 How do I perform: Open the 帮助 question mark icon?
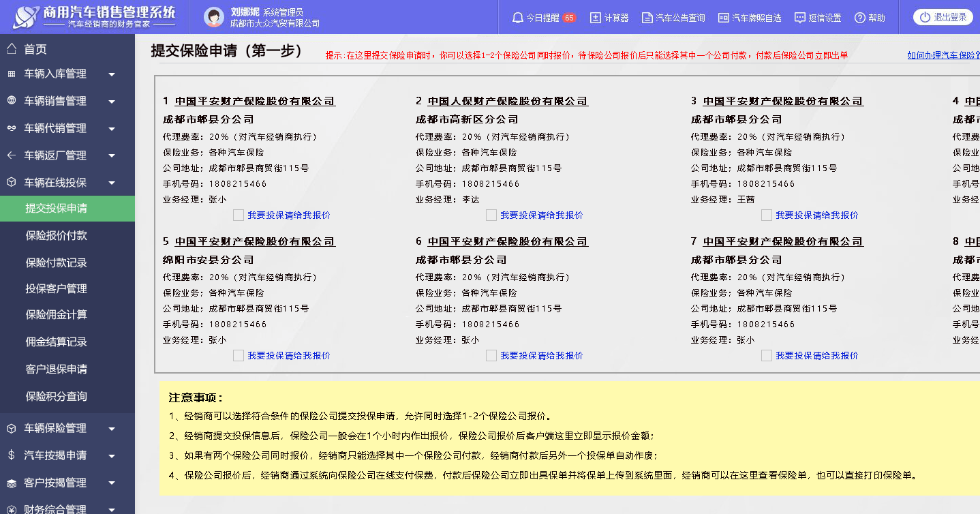(x=860, y=18)
